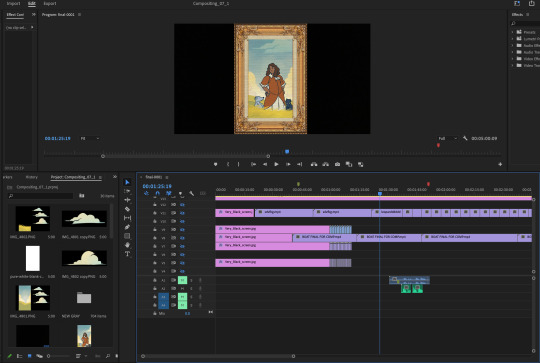Click the Mark Out button

(238, 165)
